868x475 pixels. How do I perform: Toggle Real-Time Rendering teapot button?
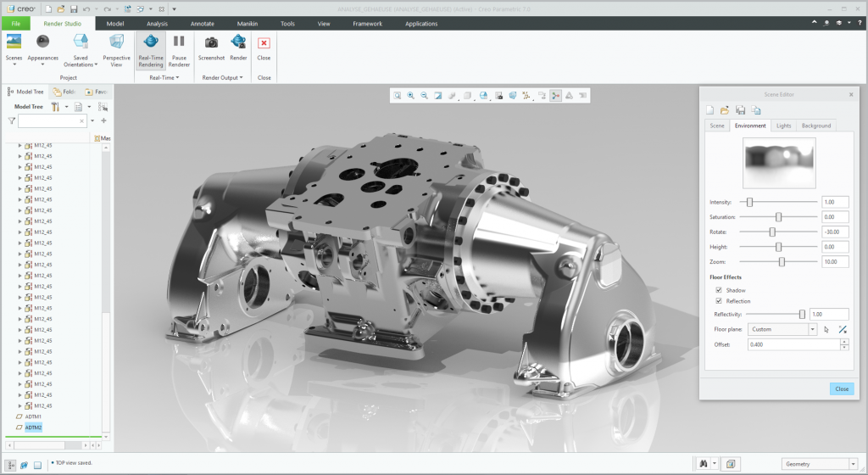[x=151, y=42]
